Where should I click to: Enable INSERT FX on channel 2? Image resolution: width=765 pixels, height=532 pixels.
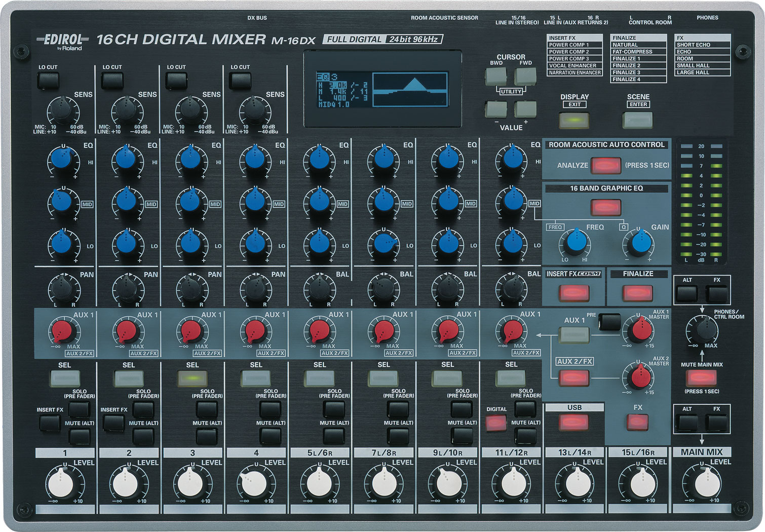tap(113, 423)
